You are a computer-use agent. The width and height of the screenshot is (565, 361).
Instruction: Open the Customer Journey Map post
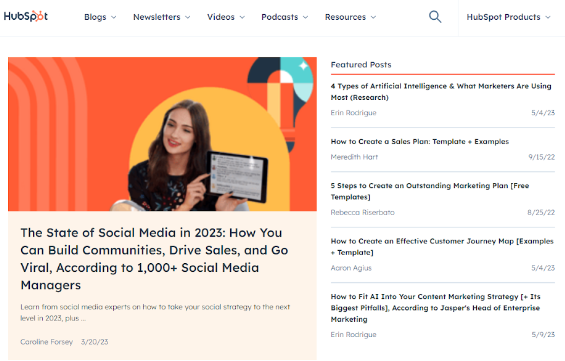[442, 247]
